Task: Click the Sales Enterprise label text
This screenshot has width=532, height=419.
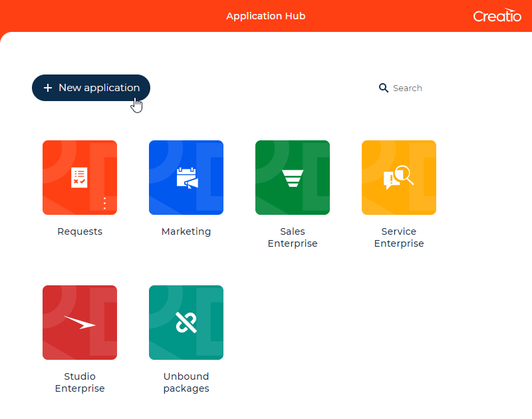Action: click(293, 237)
